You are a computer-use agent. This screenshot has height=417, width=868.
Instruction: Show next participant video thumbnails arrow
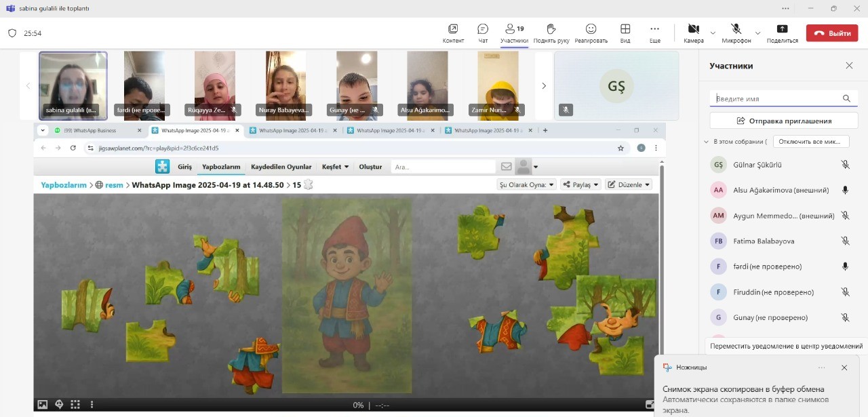click(544, 86)
